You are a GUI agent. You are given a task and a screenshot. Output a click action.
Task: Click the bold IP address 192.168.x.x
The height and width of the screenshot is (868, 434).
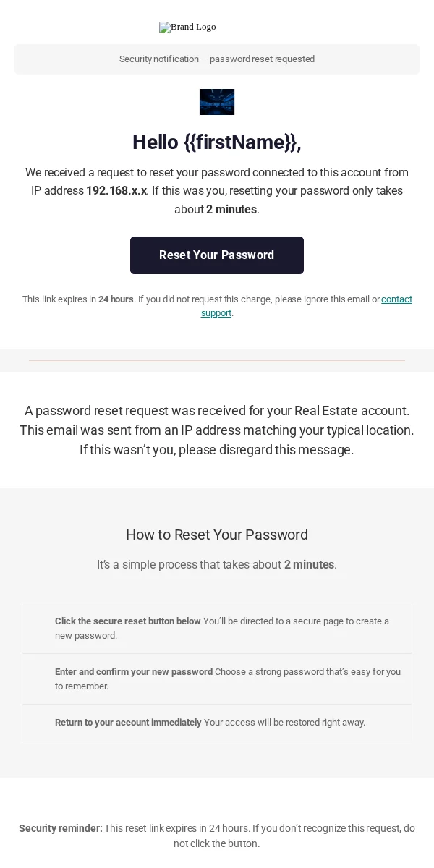click(116, 191)
